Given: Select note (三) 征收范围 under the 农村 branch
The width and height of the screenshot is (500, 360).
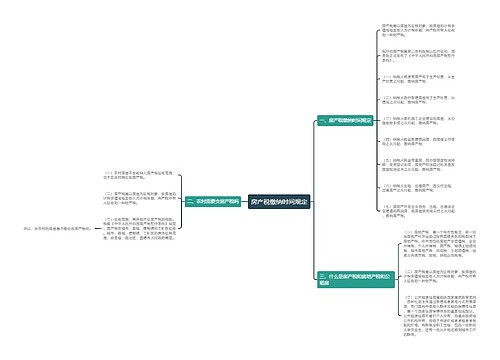Looking at the screenshot, I should [139, 229].
